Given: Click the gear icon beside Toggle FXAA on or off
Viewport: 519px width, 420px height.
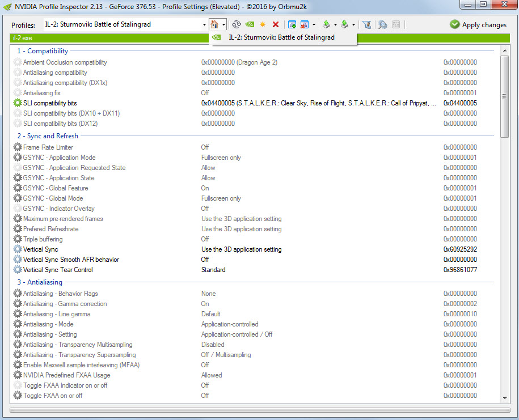Looking at the screenshot, I should [18, 395].
